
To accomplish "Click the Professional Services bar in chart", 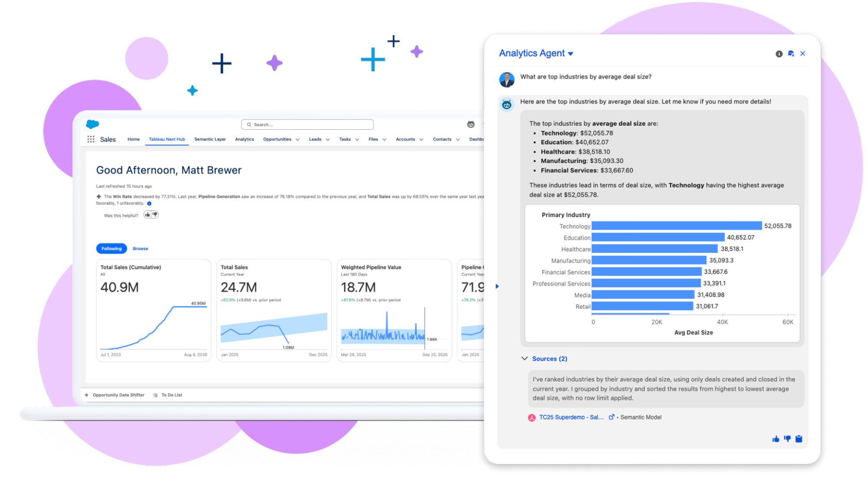I will point(646,283).
